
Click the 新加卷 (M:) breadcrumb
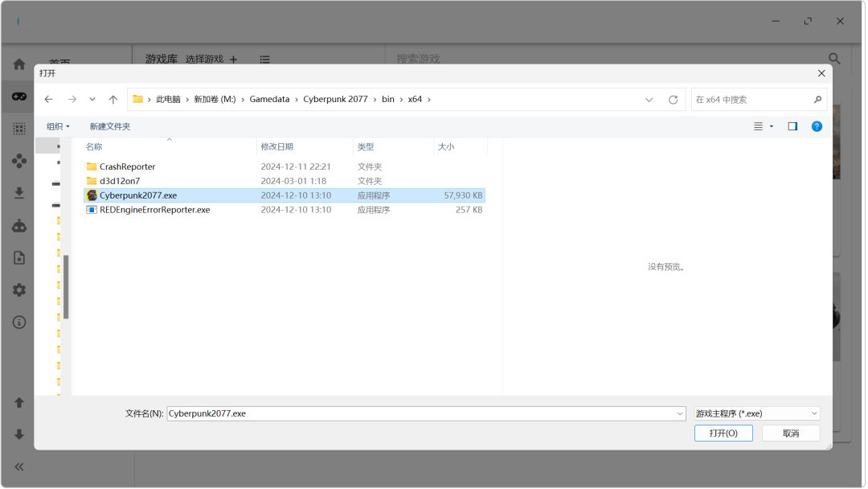(x=215, y=99)
